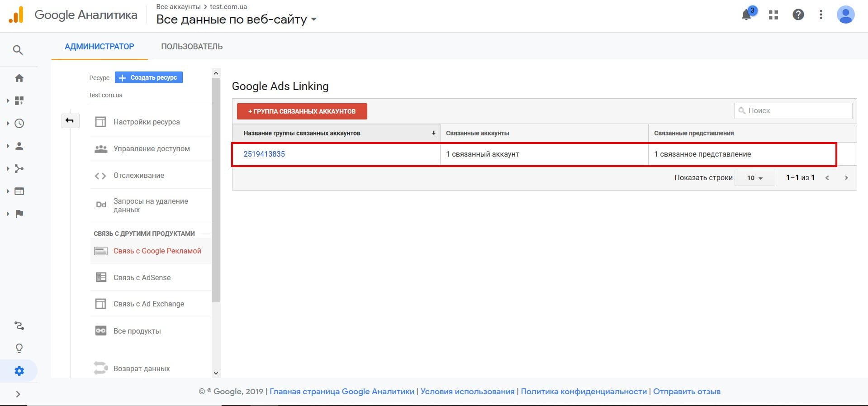
Task: Open the rows-per-page dropdown showing 10
Action: point(754,178)
